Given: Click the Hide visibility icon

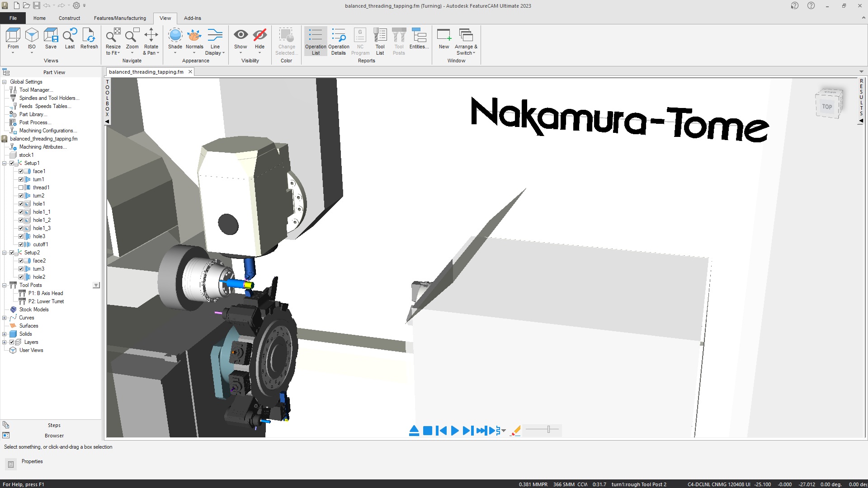Looking at the screenshot, I should [x=259, y=36].
